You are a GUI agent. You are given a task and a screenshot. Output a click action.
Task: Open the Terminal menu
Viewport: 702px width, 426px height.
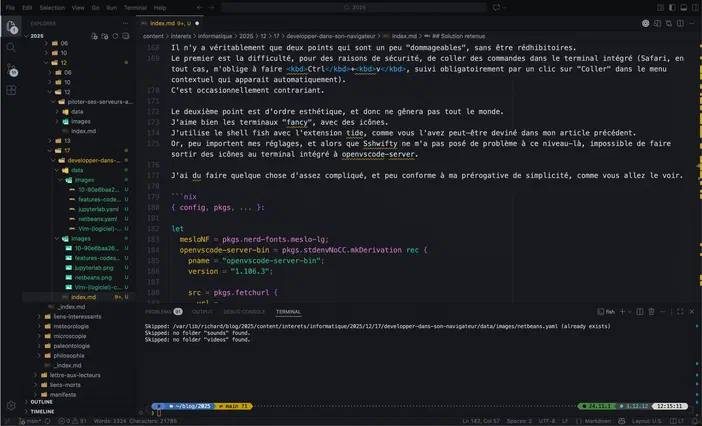point(135,8)
